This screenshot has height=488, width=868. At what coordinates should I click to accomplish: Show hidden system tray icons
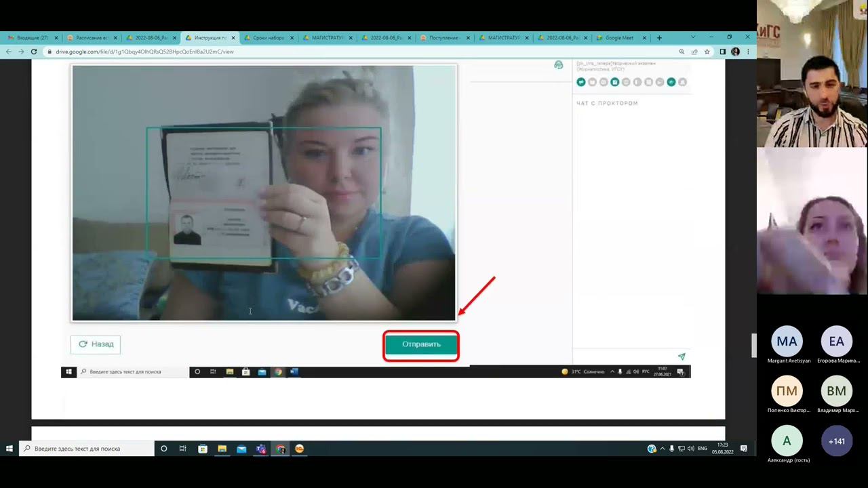pos(663,449)
